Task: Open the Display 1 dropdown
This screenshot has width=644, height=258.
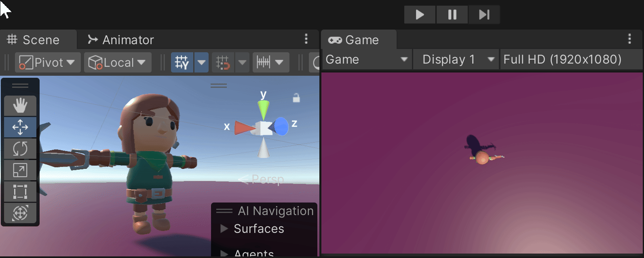Action: [457, 60]
